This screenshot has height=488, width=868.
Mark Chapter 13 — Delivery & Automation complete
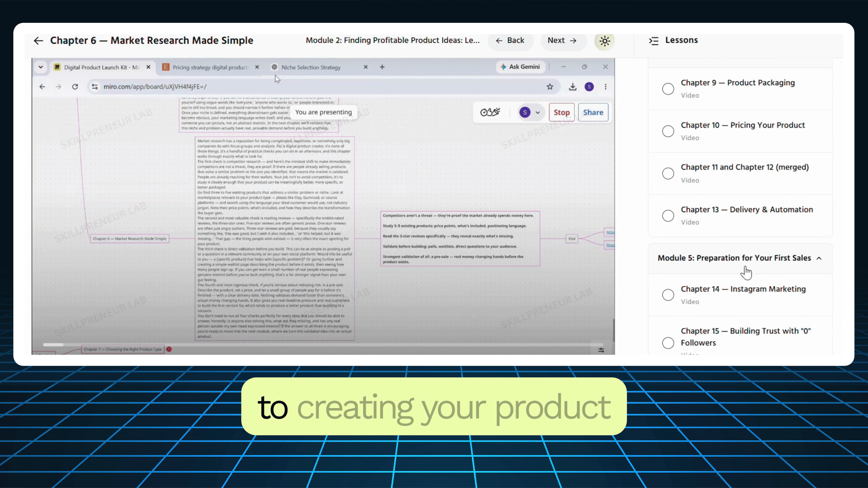(x=668, y=216)
